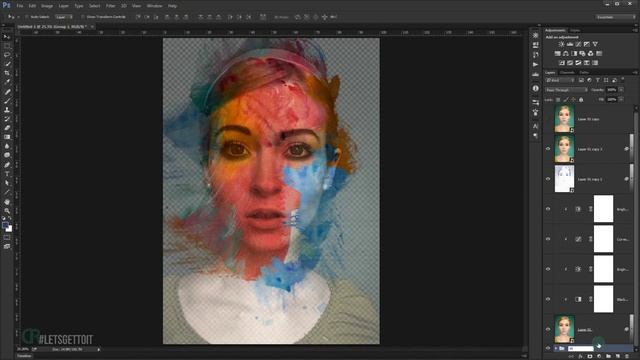The image size is (640, 360).
Task: Select the Eyedropper tool
Action: [7, 82]
